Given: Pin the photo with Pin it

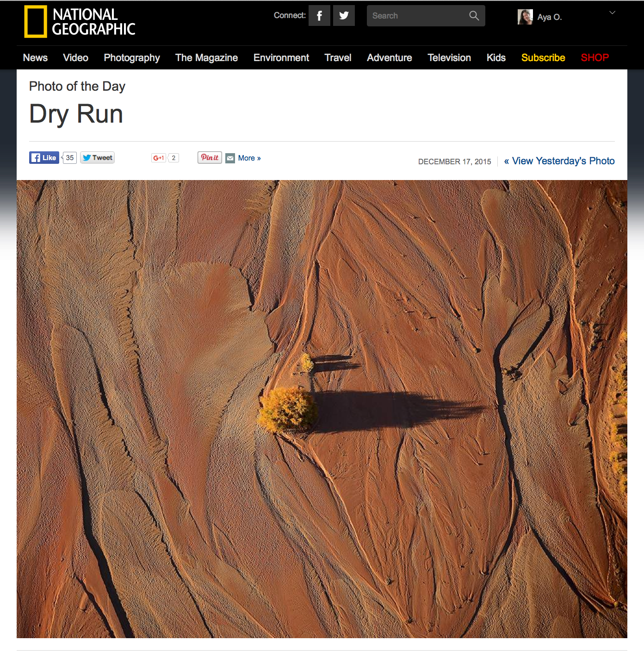Looking at the screenshot, I should 210,157.
